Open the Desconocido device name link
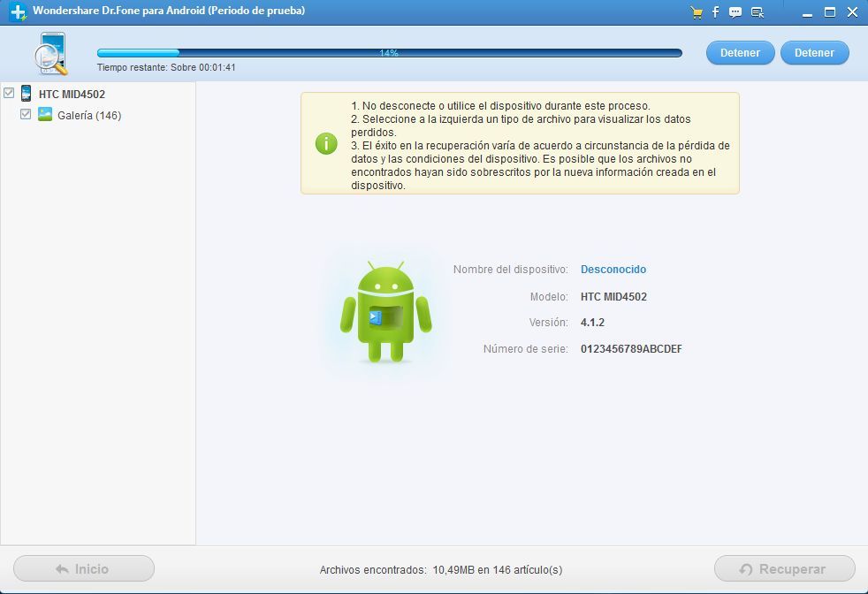The width and height of the screenshot is (868, 594). pyautogui.click(x=613, y=270)
